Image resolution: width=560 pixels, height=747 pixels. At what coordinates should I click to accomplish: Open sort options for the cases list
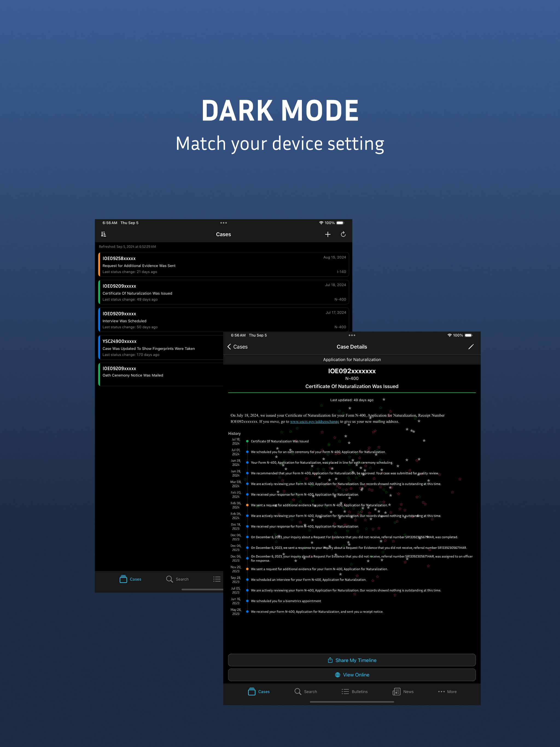[x=104, y=234]
